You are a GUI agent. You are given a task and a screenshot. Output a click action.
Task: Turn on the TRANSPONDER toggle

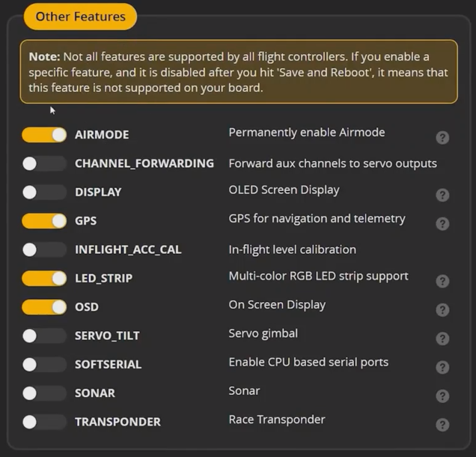point(44,422)
